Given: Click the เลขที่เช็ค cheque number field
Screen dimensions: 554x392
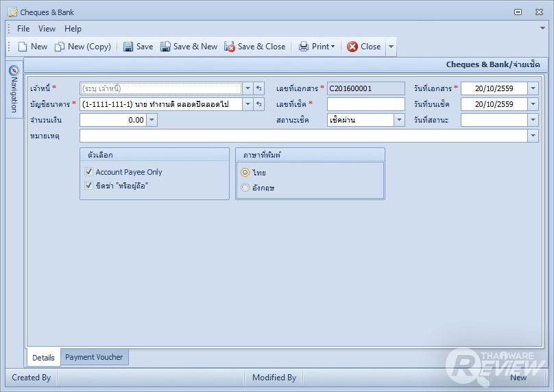Looking at the screenshot, I should tap(365, 104).
